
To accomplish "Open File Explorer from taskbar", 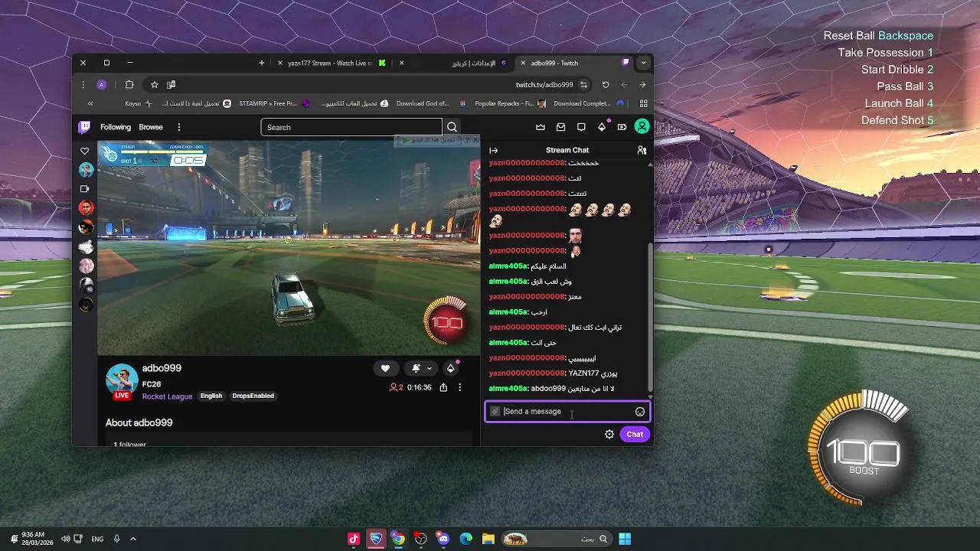I will [488, 539].
